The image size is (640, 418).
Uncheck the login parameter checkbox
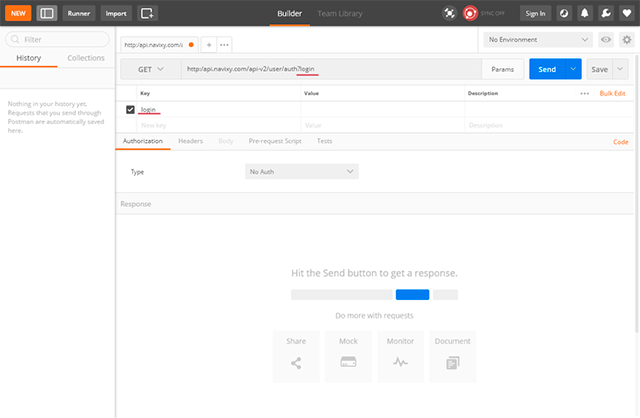(130, 109)
